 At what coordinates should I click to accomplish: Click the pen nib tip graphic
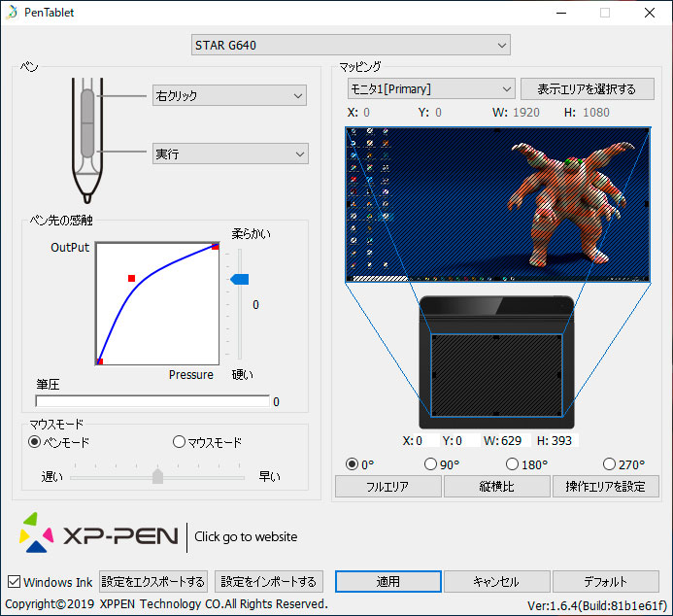tap(87, 198)
